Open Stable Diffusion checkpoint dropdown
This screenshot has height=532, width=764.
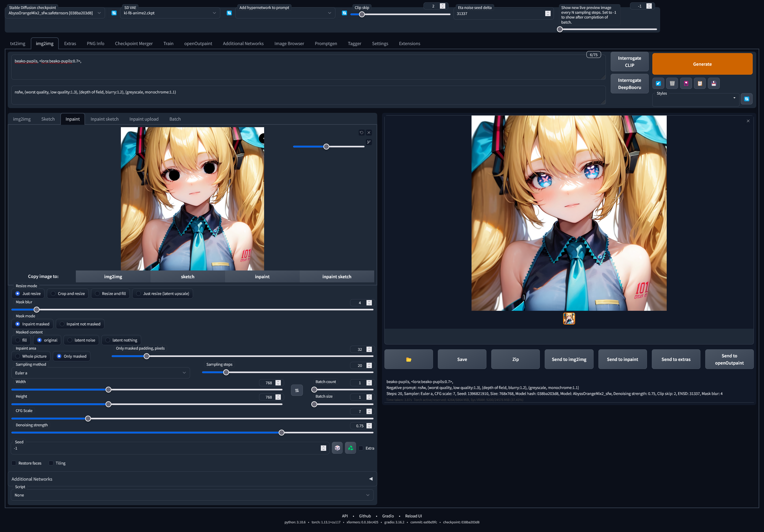tap(55, 13)
